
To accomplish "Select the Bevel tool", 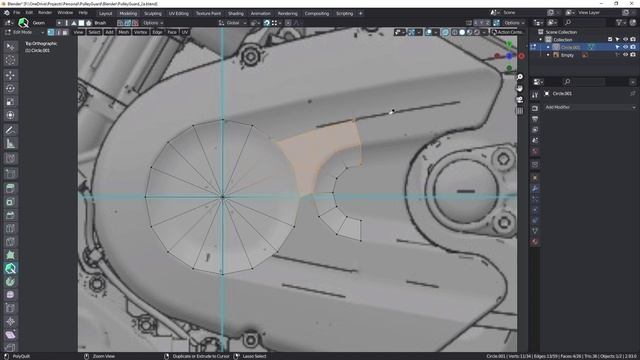I will pyautogui.click(x=10, y=215).
